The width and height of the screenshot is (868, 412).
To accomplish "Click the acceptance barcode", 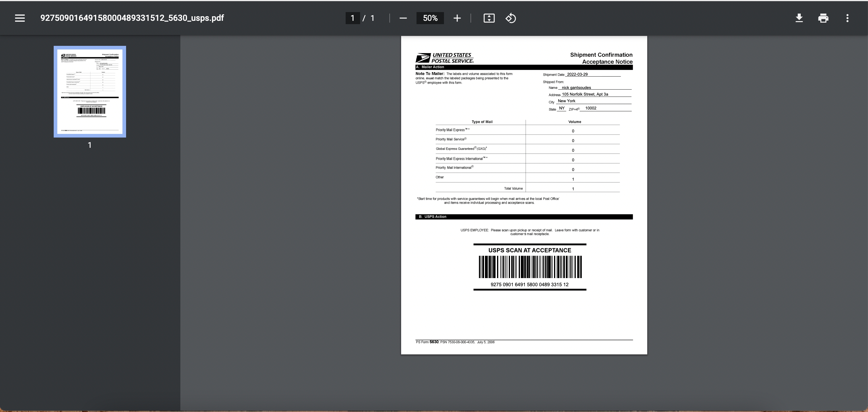I will pyautogui.click(x=530, y=267).
